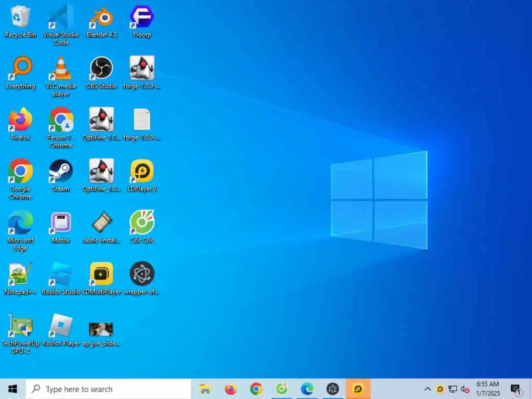This screenshot has height=399, width=532.
Task: Select the Steam desktop shortcut
Action: (61, 176)
